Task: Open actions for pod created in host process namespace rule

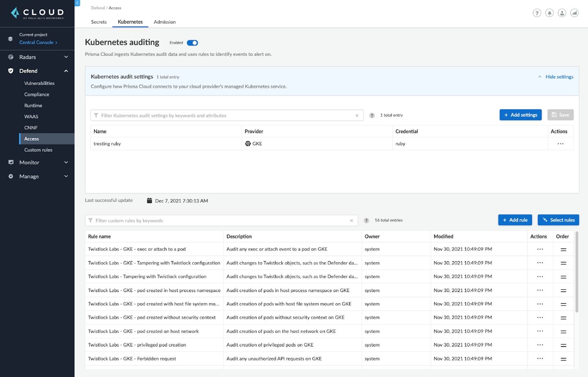Action: coord(540,290)
